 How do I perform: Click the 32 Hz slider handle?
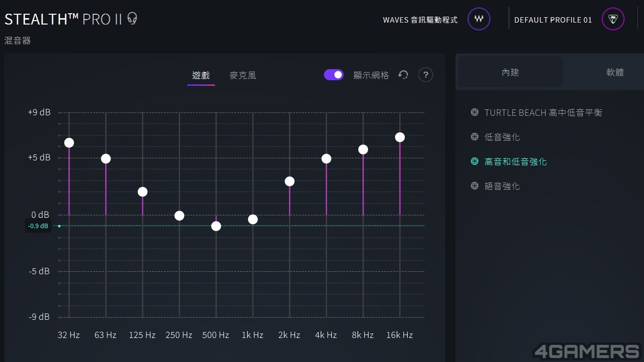69,143
